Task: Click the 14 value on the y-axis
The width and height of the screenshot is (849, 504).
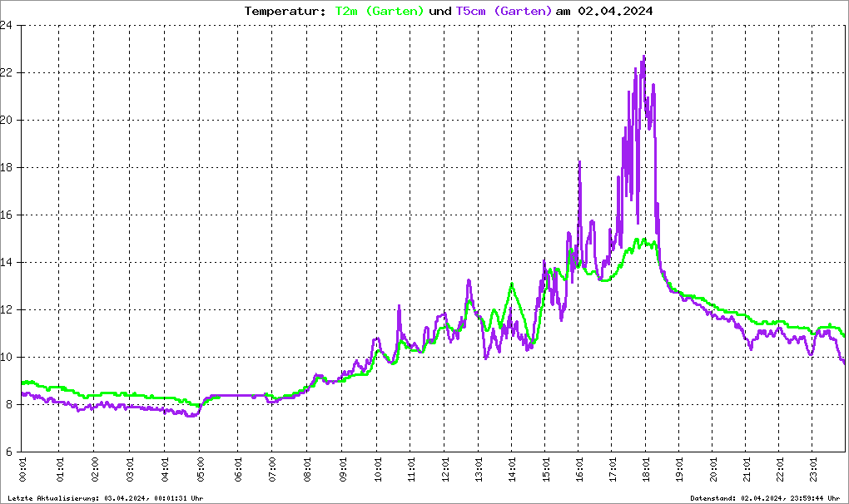Action: coord(7,263)
